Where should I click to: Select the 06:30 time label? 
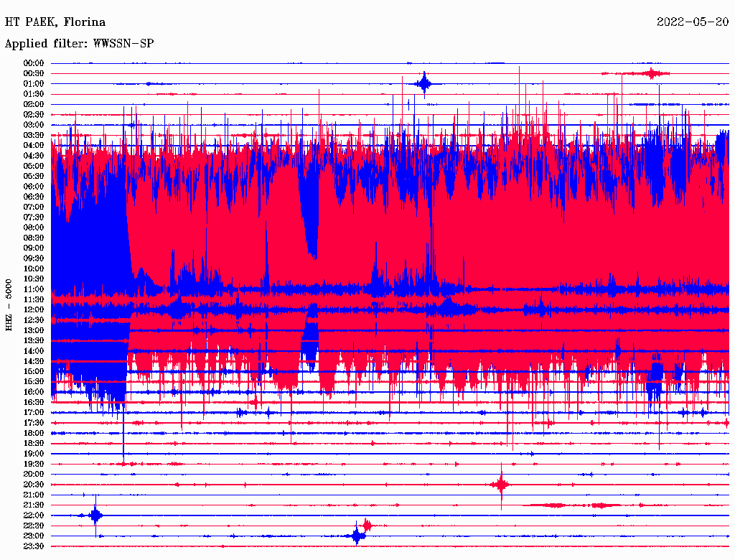coord(34,197)
